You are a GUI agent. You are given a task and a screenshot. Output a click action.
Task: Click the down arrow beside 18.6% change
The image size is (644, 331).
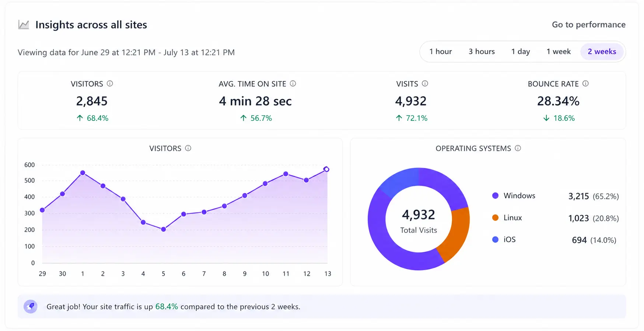pyautogui.click(x=546, y=118)
